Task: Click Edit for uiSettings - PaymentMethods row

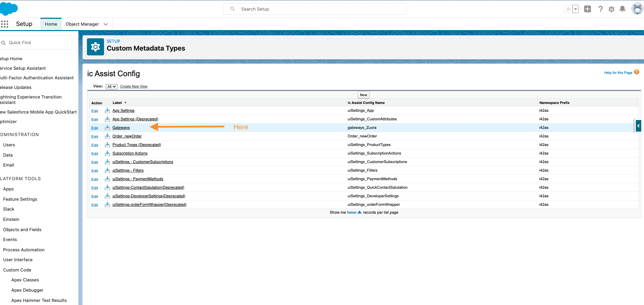Action: point(95,180)
